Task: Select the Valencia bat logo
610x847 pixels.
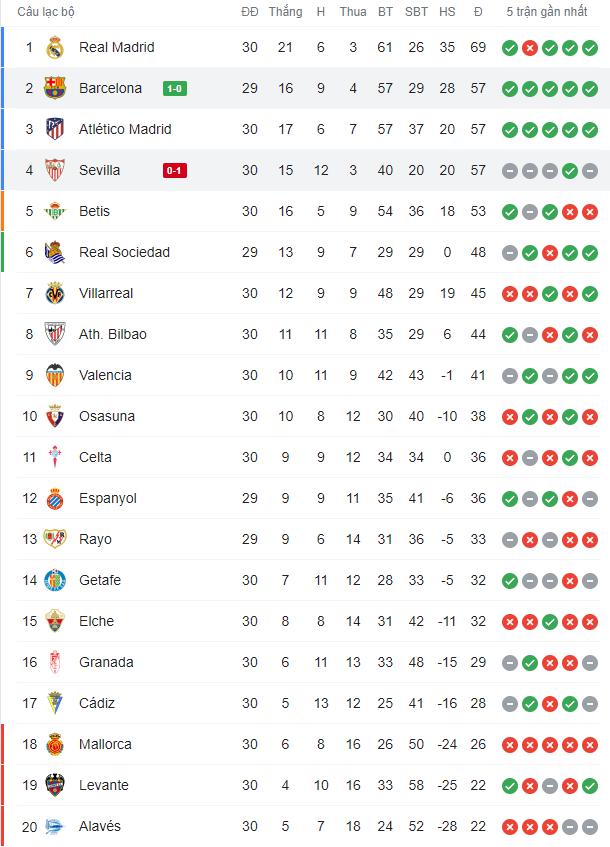Action: coord(55,375)
